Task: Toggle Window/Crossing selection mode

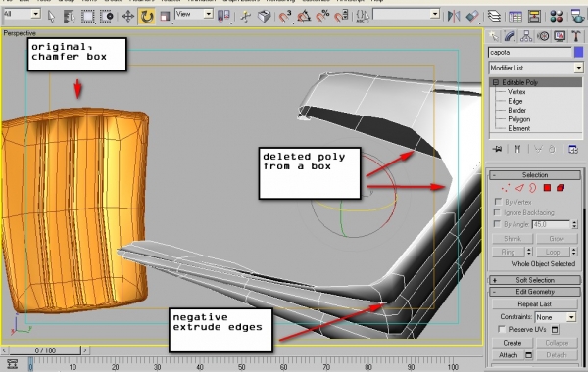Action: click(x=106, y=16)
